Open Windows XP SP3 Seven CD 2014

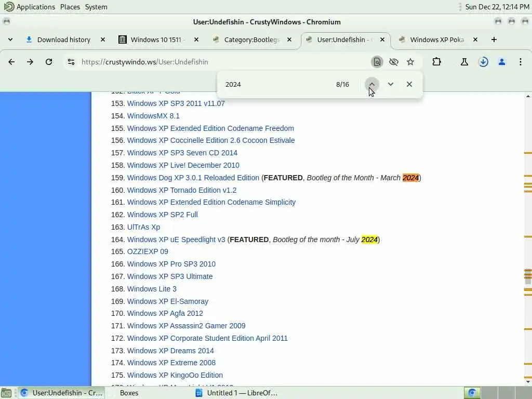(182, 153)
